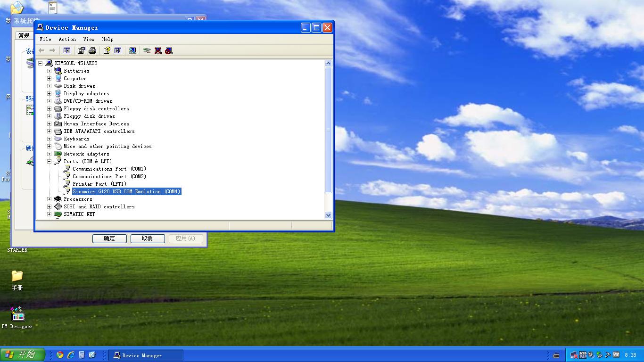Click 取消 button in System Properties dialog
The width and height of the screenshot is (644, 362).
[x=148, y=239]
